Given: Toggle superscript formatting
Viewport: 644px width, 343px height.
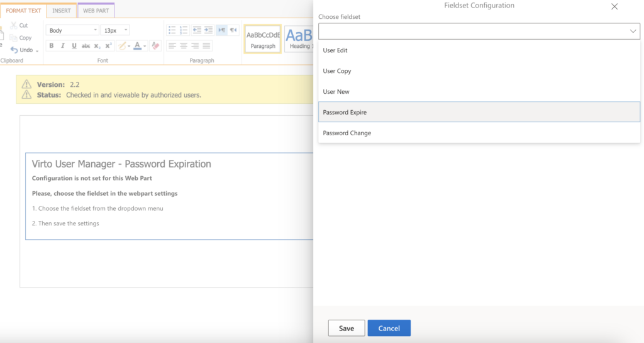Looking at the screenshot, I should coord(109,46).
